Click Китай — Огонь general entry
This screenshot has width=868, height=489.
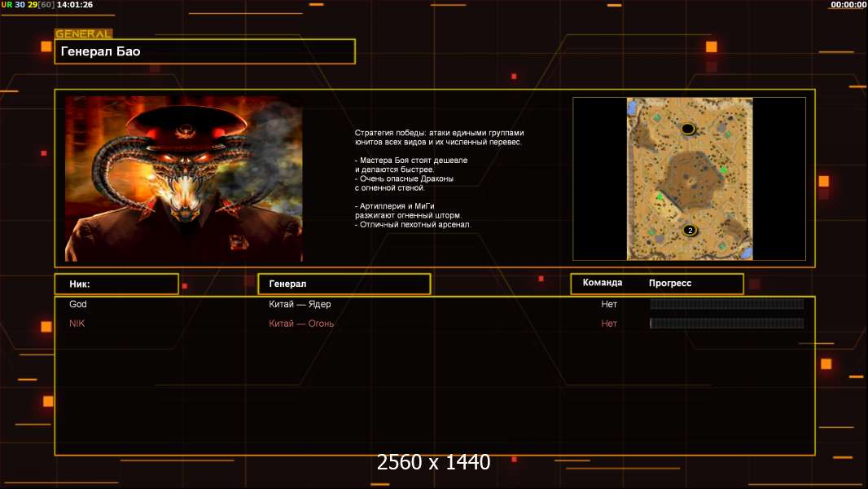pyautogui.click(x=301, y=324)
